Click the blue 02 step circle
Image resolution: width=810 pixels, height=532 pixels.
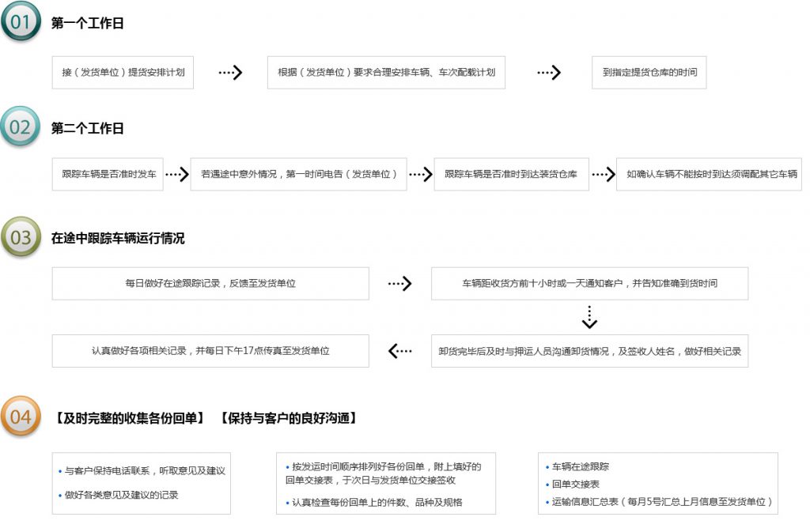point(21,126)
